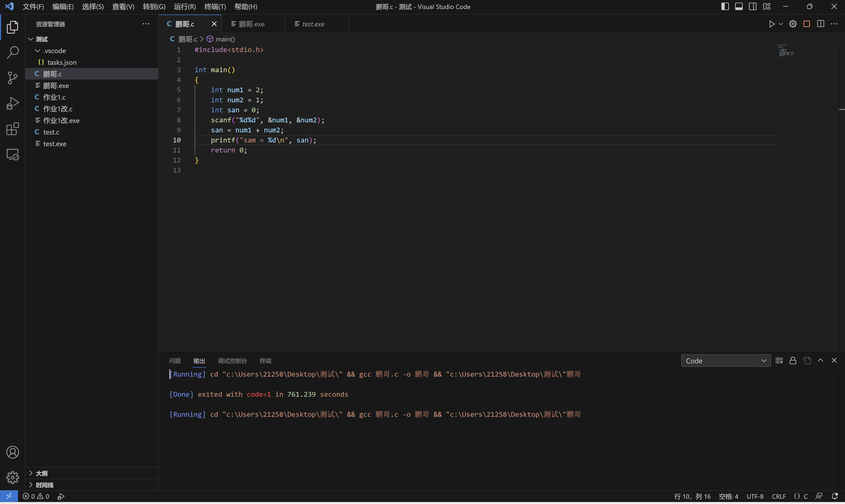Open the Source Control view

point(13,78)
